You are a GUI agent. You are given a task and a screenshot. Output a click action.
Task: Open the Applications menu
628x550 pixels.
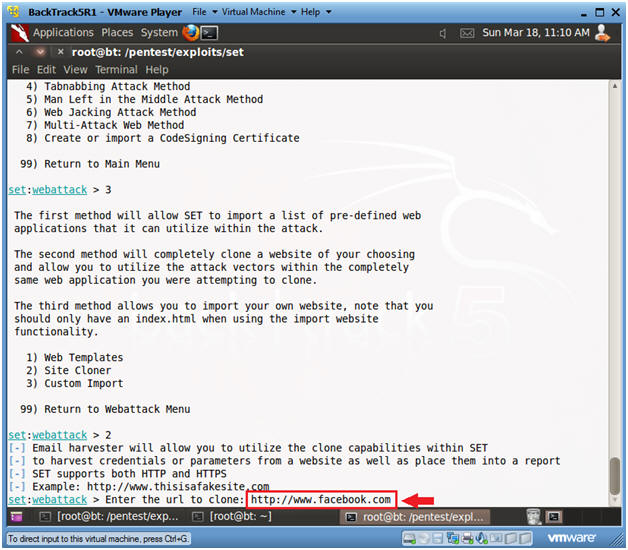(63, 32)
